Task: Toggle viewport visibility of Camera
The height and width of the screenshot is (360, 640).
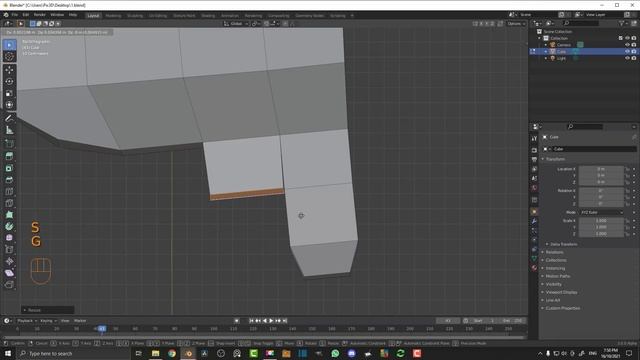Action: [627, 45]
